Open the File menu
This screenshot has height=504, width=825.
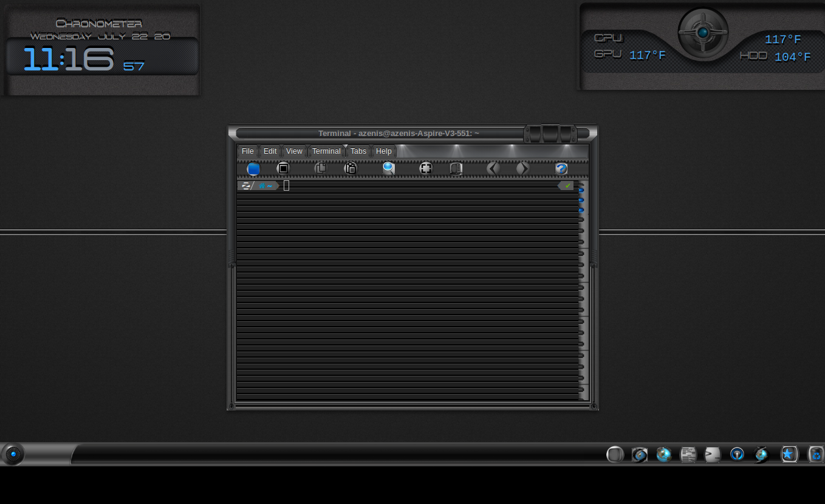[247, 151]
